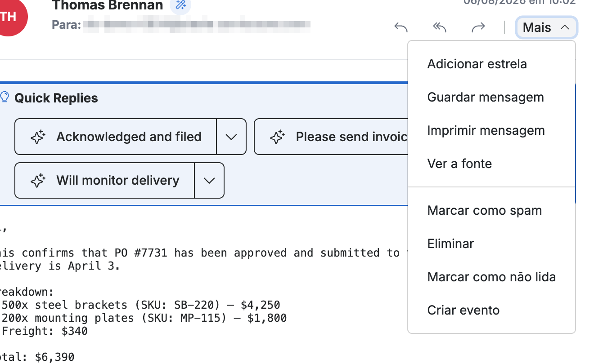The height and width of the screenshot is (364, 603).
Task: Click the forward arrow icon
Action: click(x=478, y=27)
